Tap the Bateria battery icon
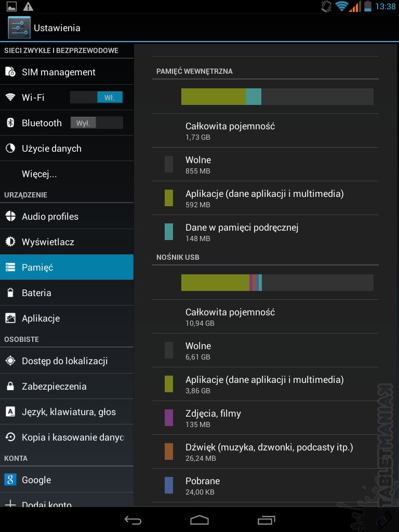 (10, 293)
